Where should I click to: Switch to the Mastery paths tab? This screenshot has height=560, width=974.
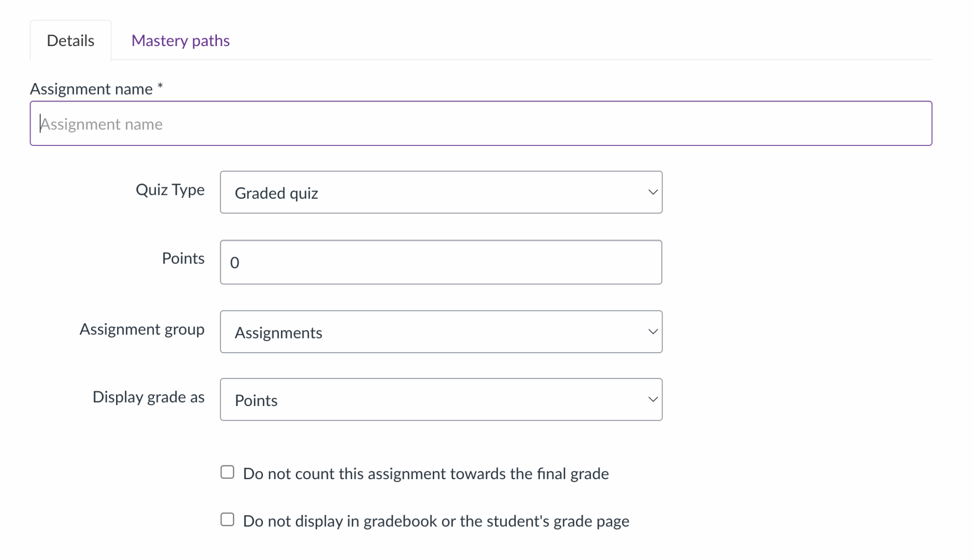pos(180,41)
